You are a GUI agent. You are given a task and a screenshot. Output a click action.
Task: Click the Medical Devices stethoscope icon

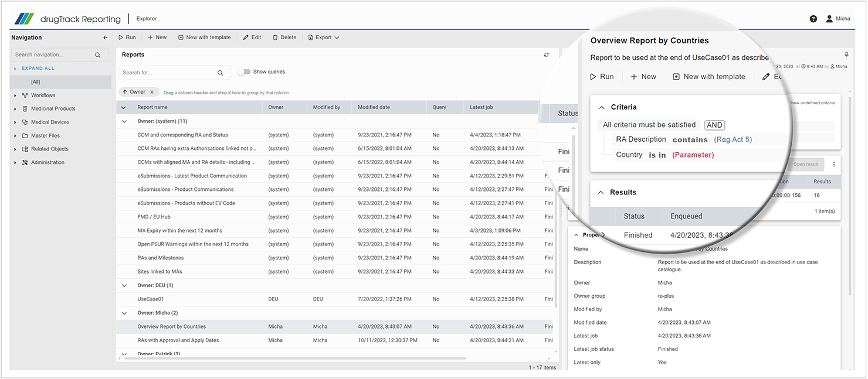(25, 122)
